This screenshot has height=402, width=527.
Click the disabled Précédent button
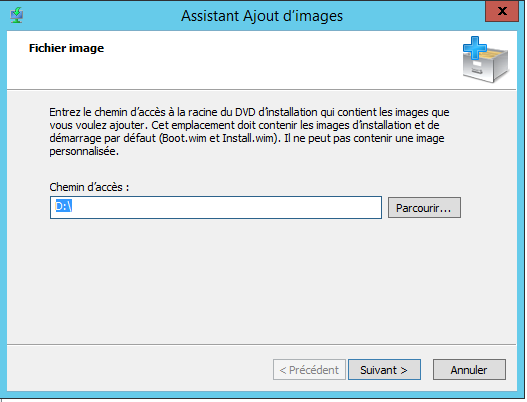click(309, 370)
